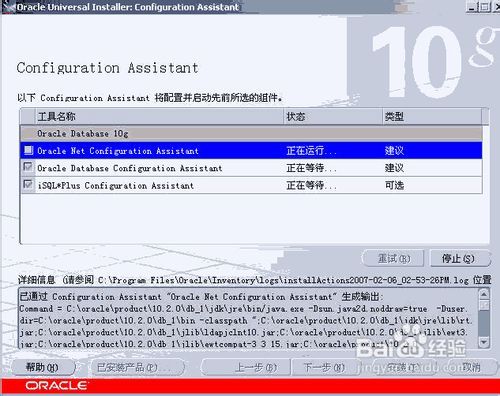Click the installer title bar icon
Viewport: 500px width, 396px height.
tap(8, 7)
